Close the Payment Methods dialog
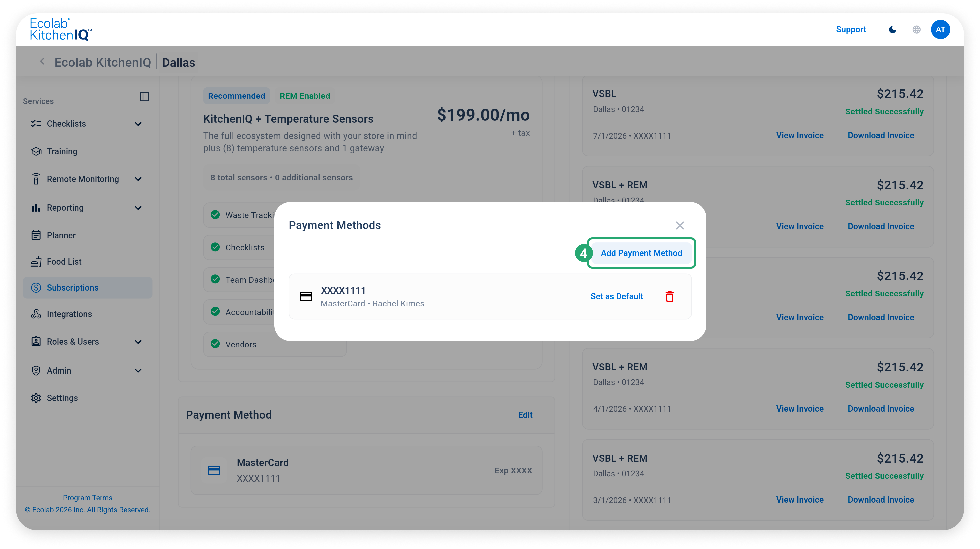980x549 pixels. [680, 226]
